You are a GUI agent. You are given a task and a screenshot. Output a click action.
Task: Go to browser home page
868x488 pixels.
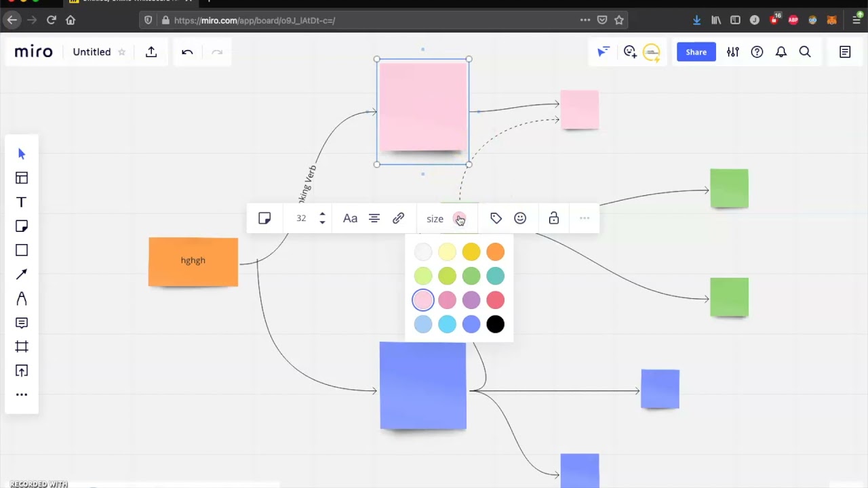[x=71, y=20]
